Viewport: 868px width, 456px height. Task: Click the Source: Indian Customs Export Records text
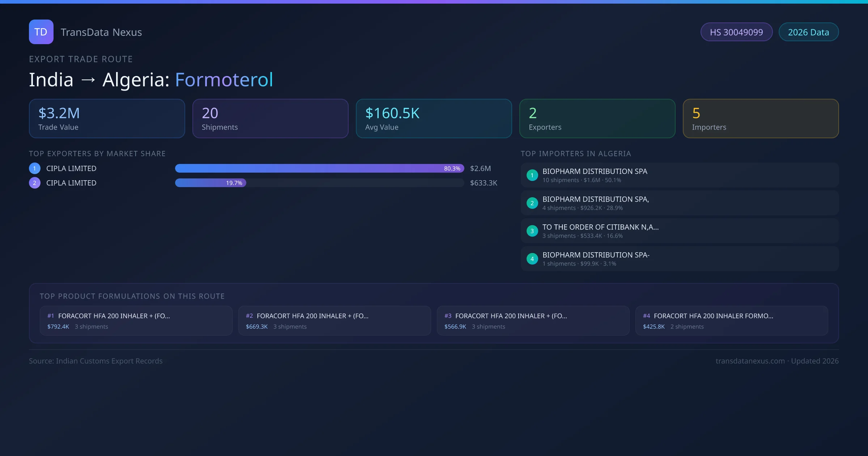point(96,361)
